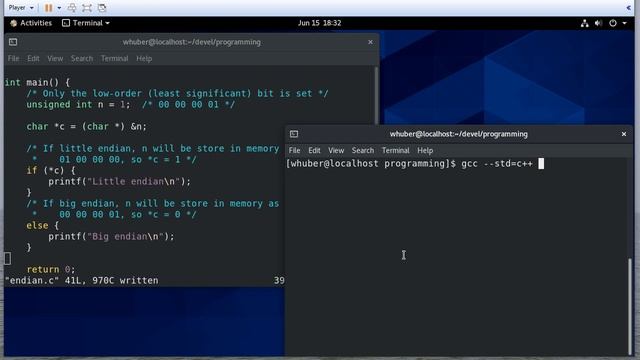The width and height of the screenshot is (640, 360).
Task: Expand the dropdown arrow beside the pause icon
Action: [59, 8]
